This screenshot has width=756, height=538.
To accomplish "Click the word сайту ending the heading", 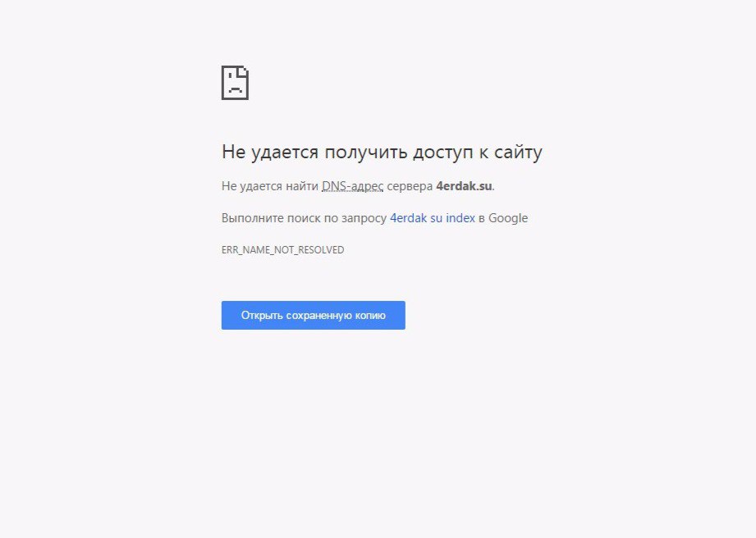I will click(x=518, y=153).
